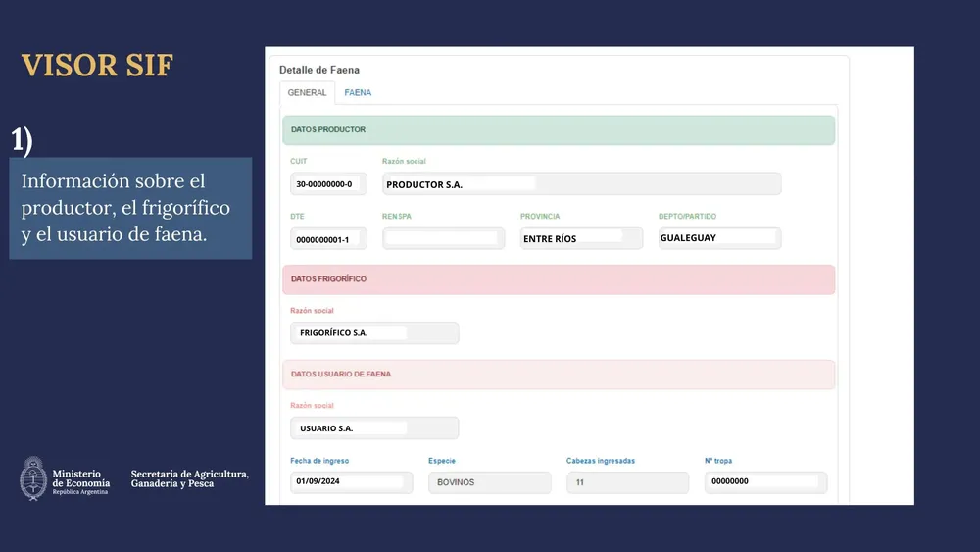This screenshot has height=552, width=980.
Task: Click the N° tropa field
Action: 765,482
